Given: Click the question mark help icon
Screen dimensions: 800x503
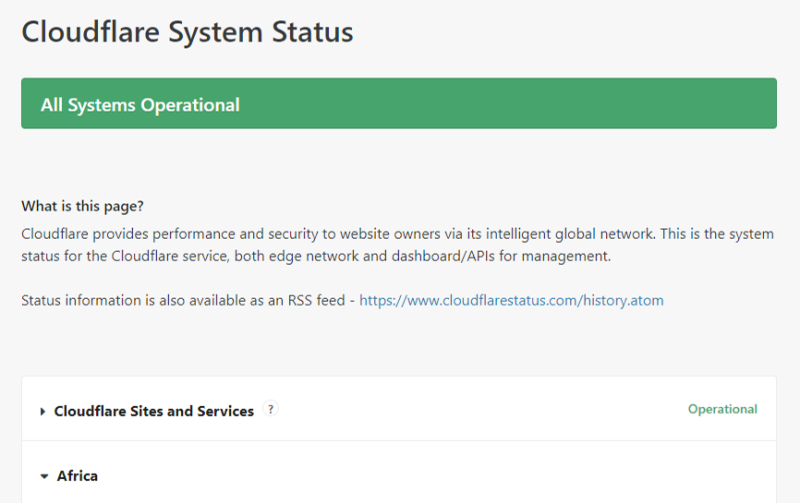Looking at the screenshot, I should [270, 409].
